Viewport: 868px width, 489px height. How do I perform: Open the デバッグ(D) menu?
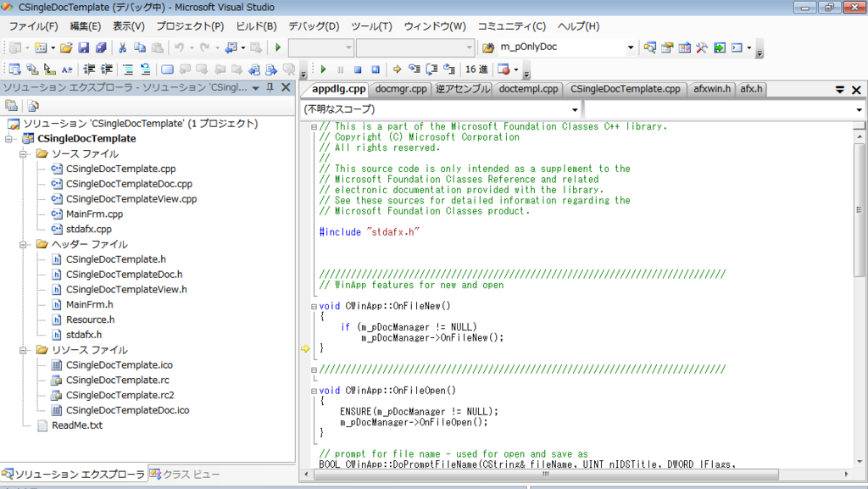point(314,26)
